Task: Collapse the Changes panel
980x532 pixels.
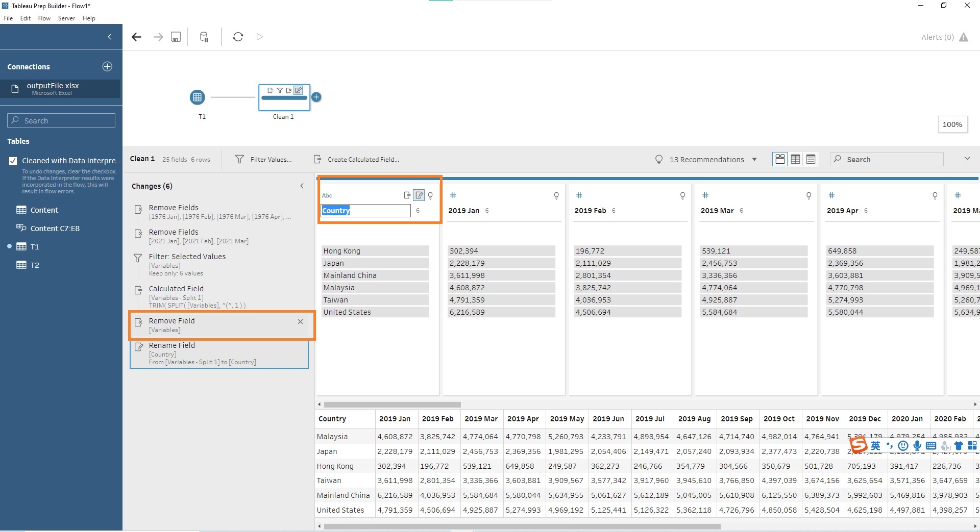Action: 302,186
